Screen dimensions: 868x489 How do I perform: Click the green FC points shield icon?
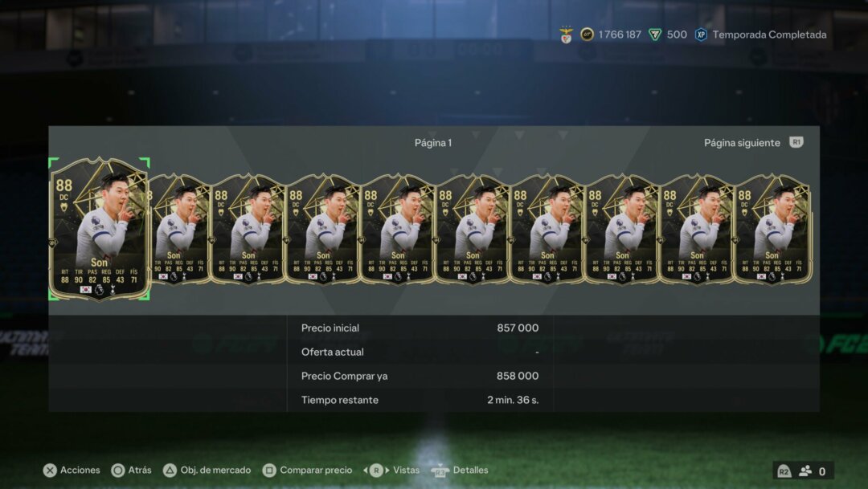tap(655, 35)
